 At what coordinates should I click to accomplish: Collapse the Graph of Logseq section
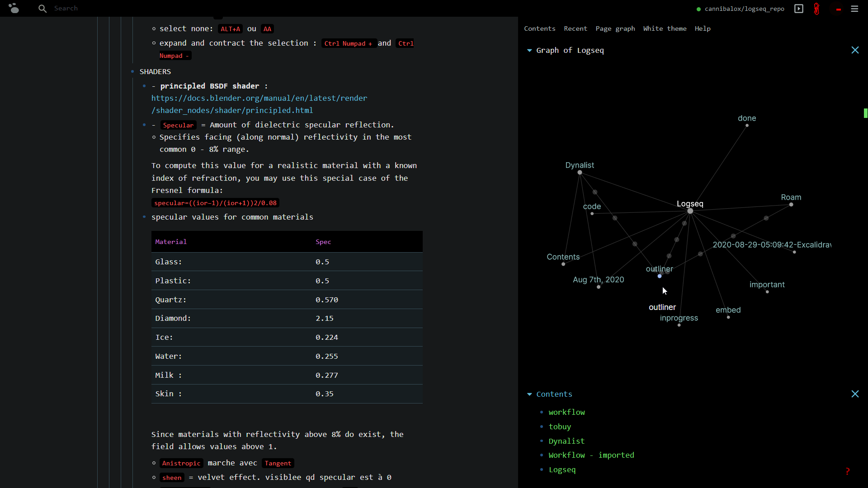click(x=529, y=51)
